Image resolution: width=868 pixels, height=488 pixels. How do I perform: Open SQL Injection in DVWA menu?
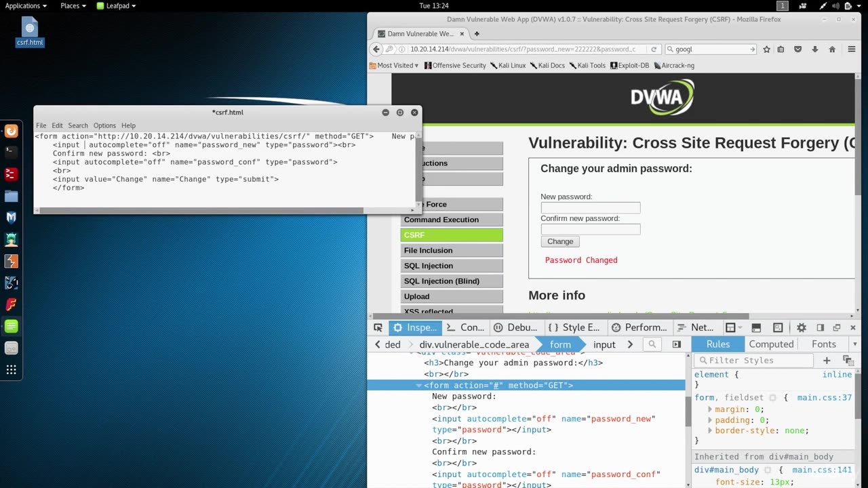click(x=452, y=266)
